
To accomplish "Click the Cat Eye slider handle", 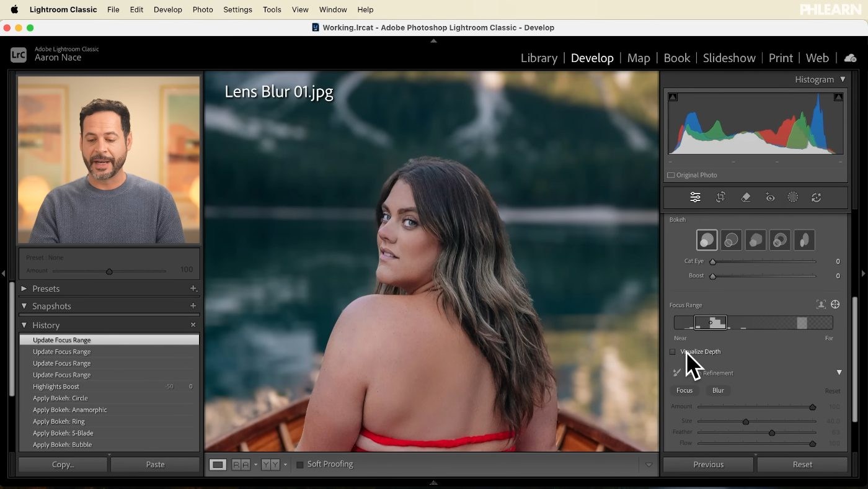I will click(x=712, y=262).
